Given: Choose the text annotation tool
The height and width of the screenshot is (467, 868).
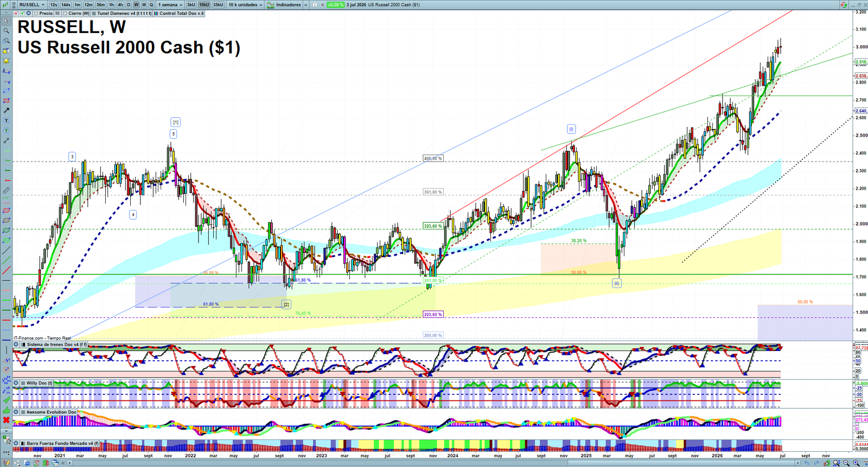Looking at the screenshot, I should click(x=7, y=120).
